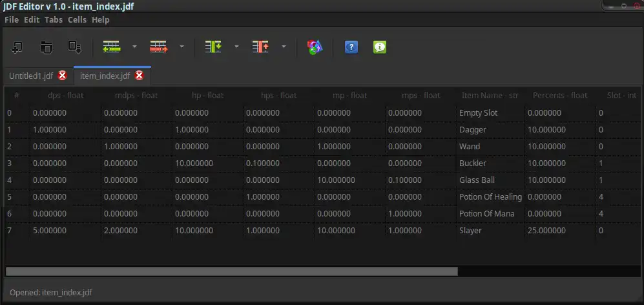Viewport: 644px width, 305px height.
Task: Switch to the Untitled1.jdf tab
Action: pos(31,76)
